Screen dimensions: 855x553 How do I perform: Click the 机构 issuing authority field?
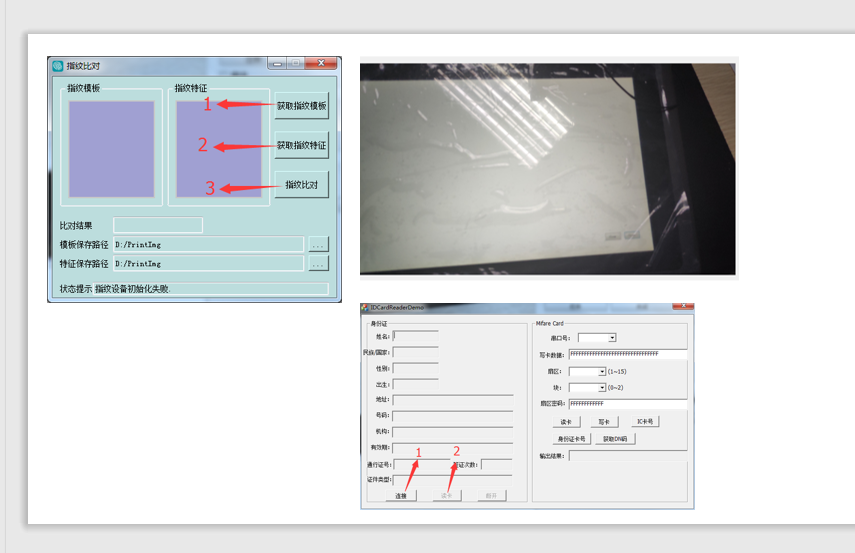tap(453, 432)
